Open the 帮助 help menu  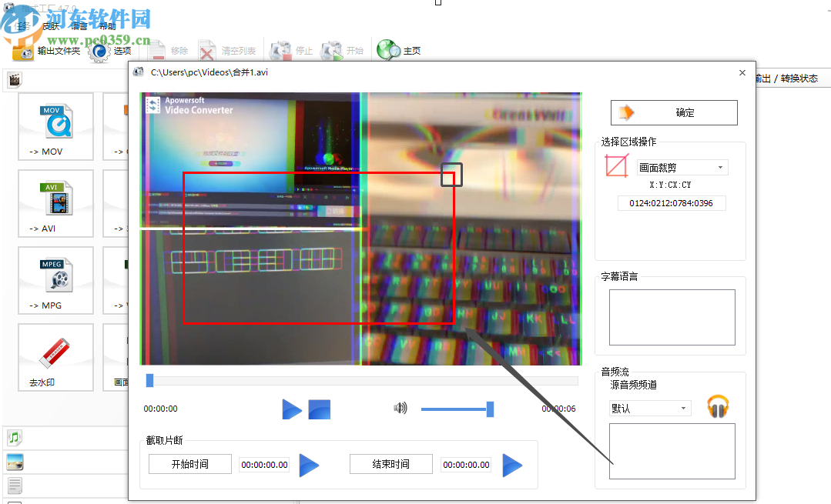tap(108, 26)
